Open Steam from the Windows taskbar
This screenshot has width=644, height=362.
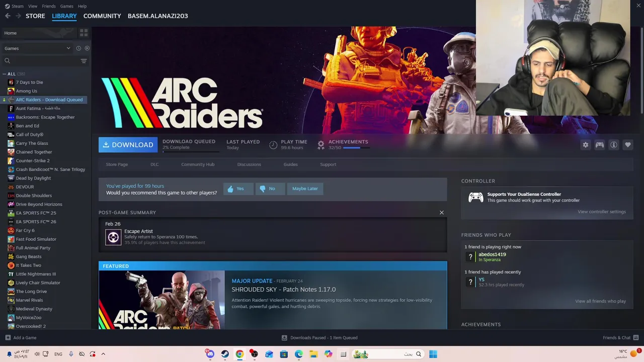tap(225, 354)
